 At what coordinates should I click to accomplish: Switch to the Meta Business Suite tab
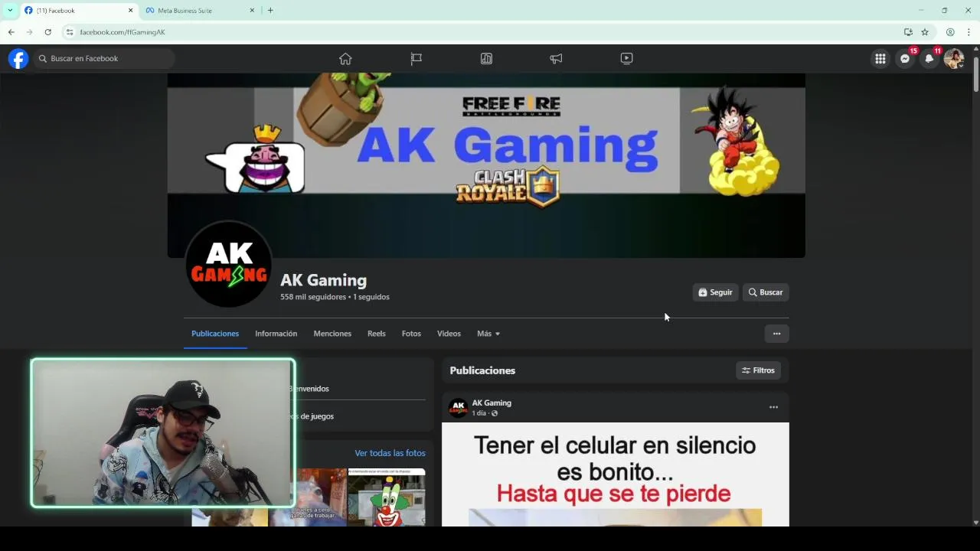click(x=201, y=10)
